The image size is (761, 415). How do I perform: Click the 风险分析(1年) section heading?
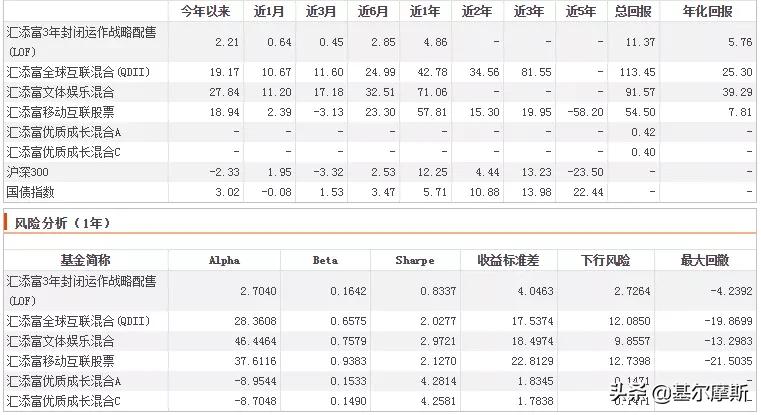(x=62, y=223)
